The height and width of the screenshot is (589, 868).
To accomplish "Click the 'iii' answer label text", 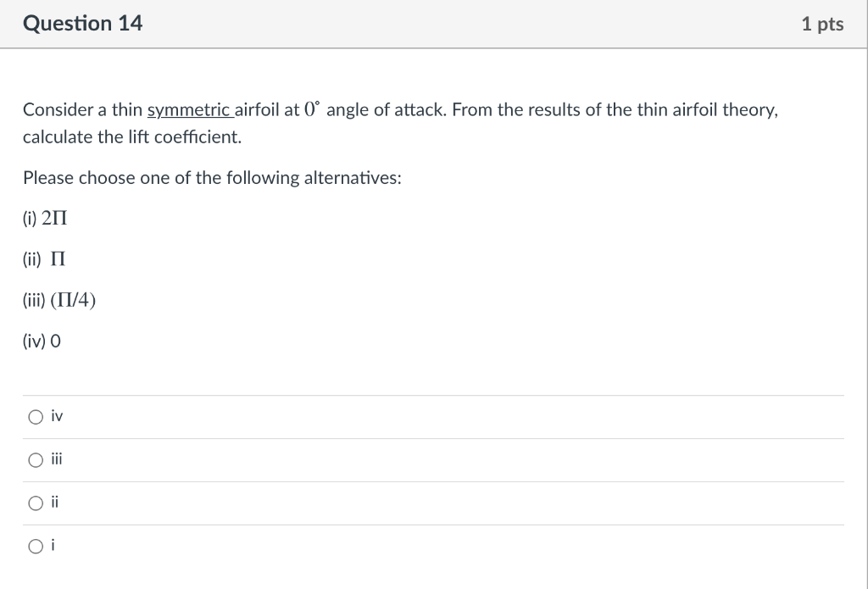I will (57, 459).
